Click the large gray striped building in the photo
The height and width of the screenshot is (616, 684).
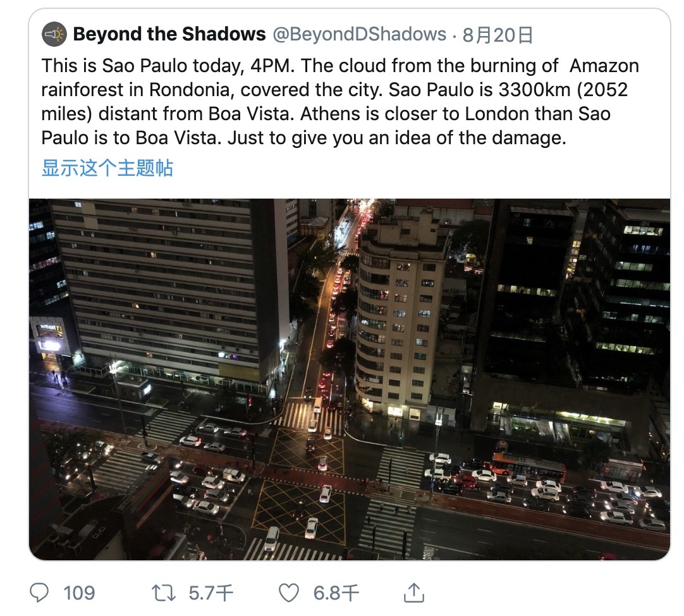[x=171, y=285]
